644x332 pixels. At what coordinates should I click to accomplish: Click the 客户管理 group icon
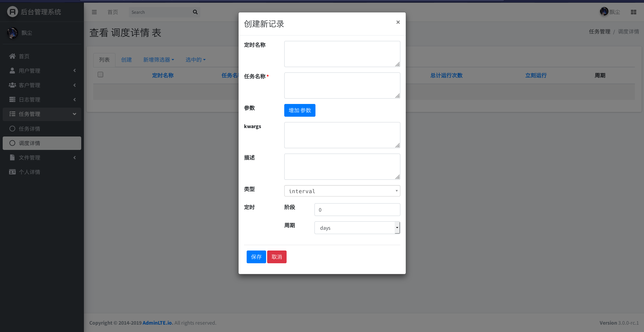click(12, 85)
